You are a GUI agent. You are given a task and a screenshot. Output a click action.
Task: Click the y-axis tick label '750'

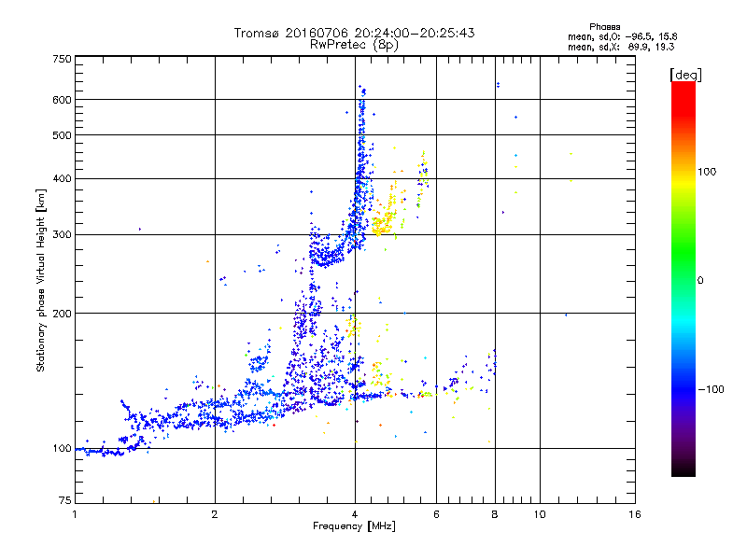tap(62, 59)
